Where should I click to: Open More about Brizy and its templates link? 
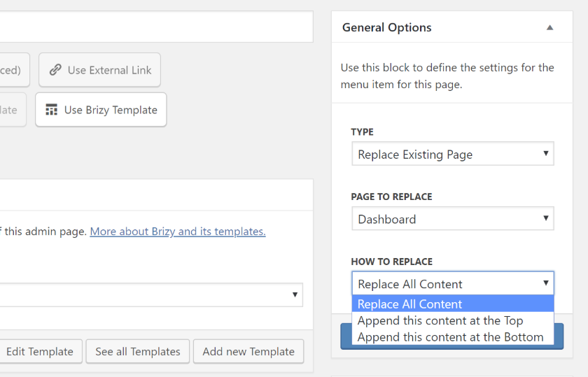178,232
